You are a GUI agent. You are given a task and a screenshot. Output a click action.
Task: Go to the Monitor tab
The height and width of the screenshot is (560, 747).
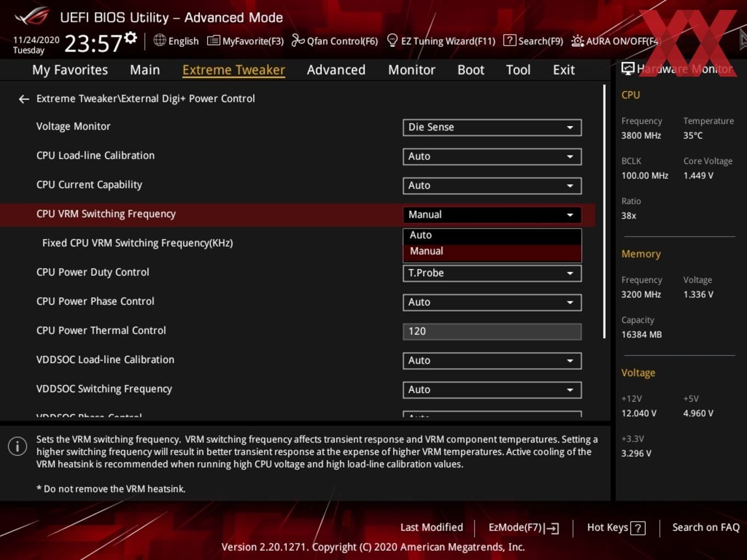[411, 70]
